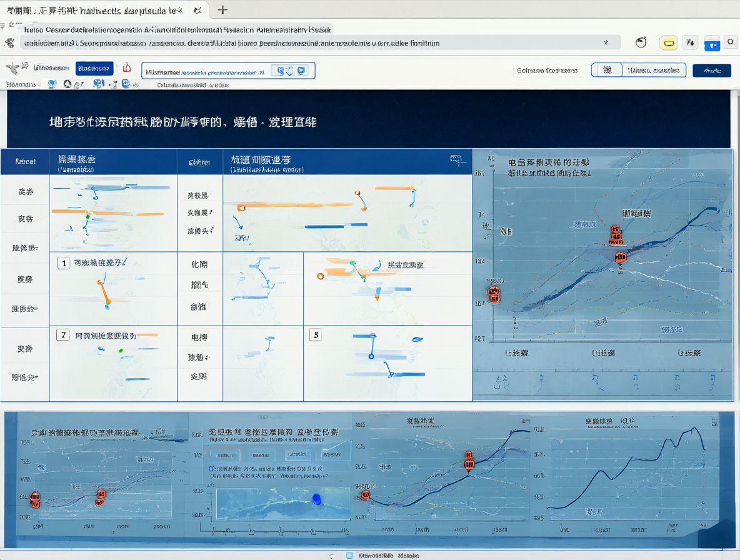Screen dimensions: 740x560
Task: Select the icon segment of the outlined segmented control
Action: tap(607, 70)
